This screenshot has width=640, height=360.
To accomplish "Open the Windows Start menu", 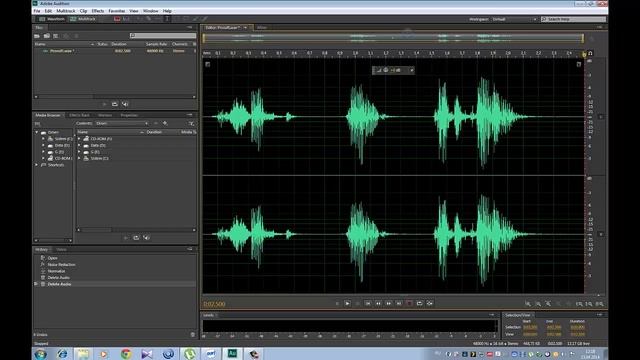I will (40, 353).
